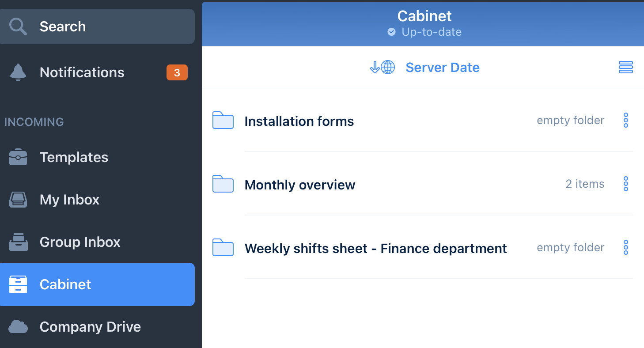Open the Monthly overview folder

300,185
